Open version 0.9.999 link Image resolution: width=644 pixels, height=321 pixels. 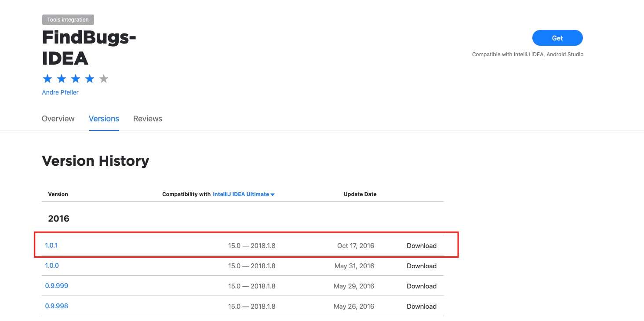(x=57, y=286)
